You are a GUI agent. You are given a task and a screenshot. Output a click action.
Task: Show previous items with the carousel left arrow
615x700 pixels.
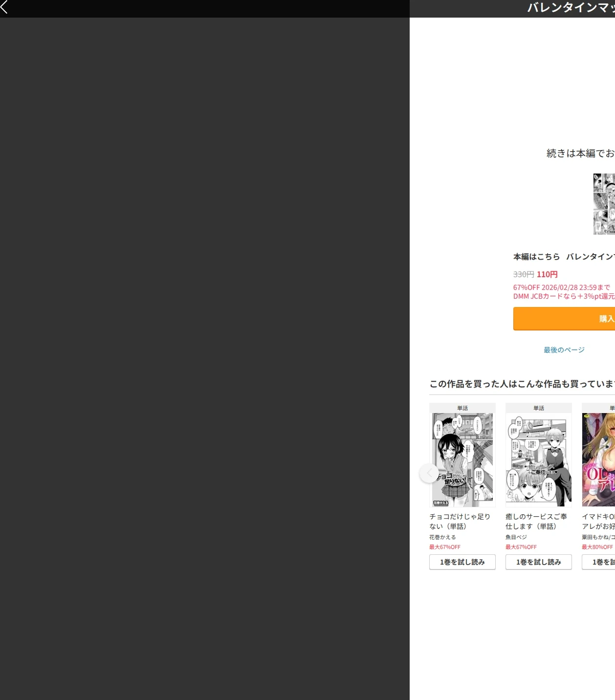[x=429, y=473]
